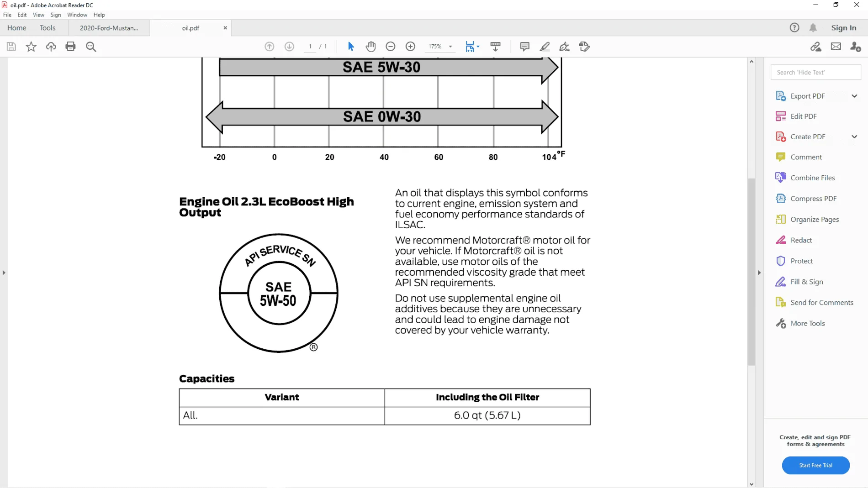Click scrollbar down arrow
Viewport: 868px width, 488px height.
click(752, 484)
